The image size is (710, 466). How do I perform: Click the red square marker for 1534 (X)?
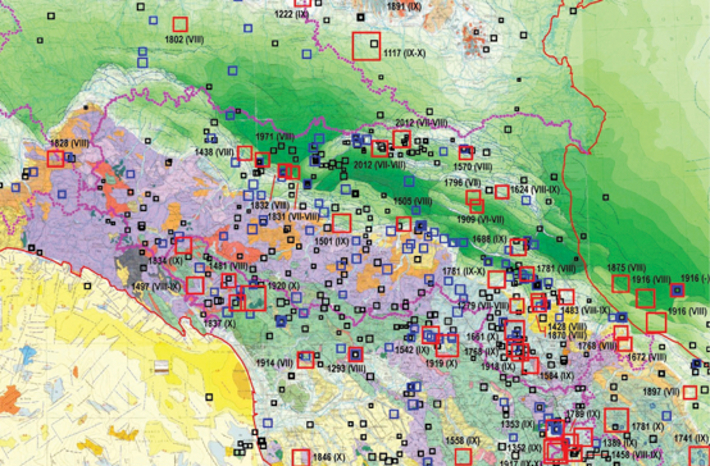183,244
